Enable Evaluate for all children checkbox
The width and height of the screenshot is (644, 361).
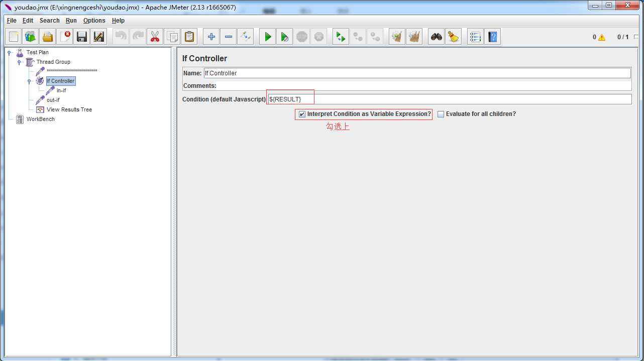tap(441, 114)
